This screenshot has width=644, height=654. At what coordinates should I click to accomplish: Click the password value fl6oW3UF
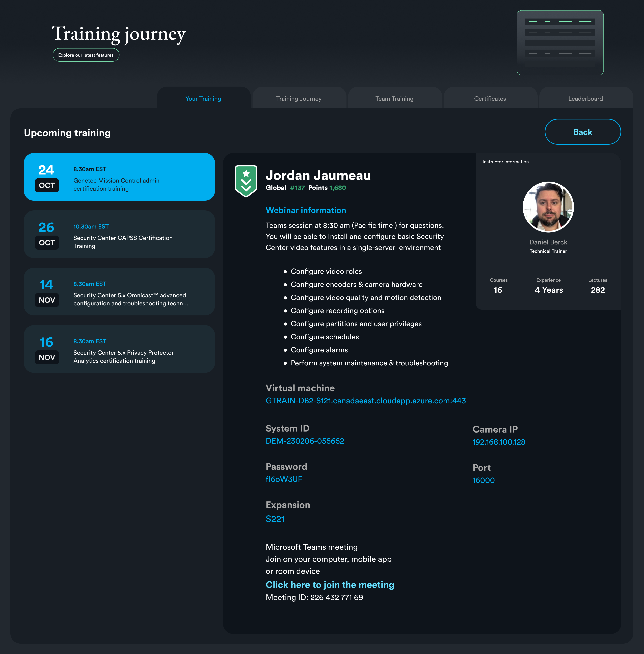click(284, 479)
